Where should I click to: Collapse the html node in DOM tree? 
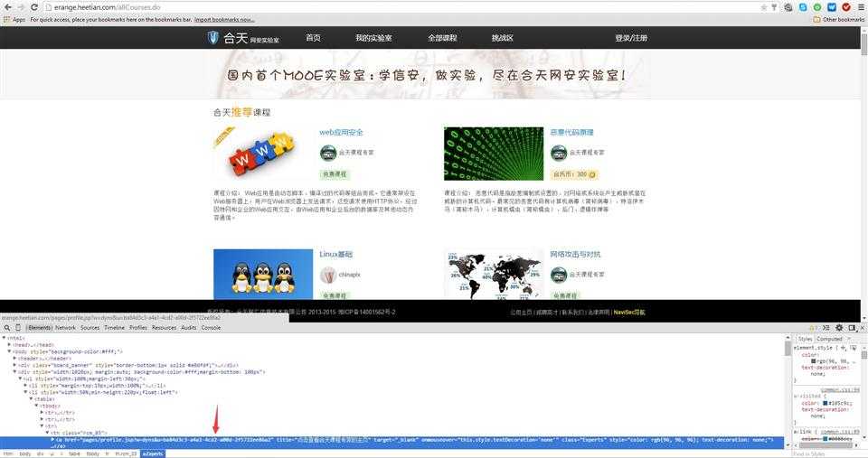(x=5, y=338)
